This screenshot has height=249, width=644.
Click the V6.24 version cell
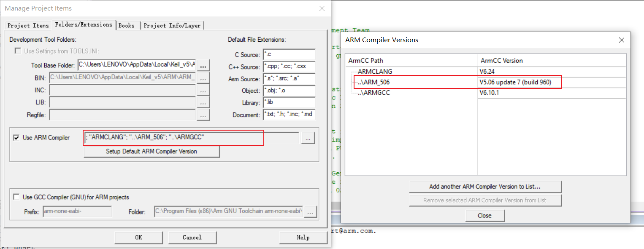tap(552, 72)
